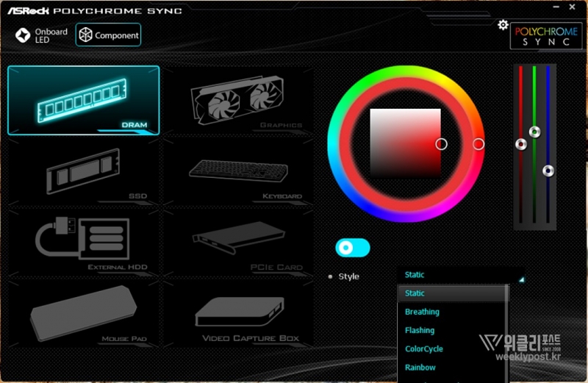Select the DRAM component icon

(x=83, y=100)
